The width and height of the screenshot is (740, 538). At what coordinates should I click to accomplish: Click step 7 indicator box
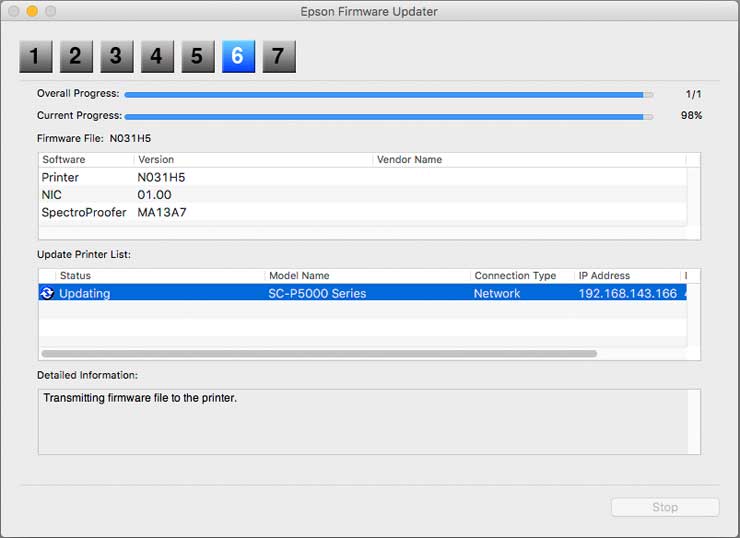279,57
